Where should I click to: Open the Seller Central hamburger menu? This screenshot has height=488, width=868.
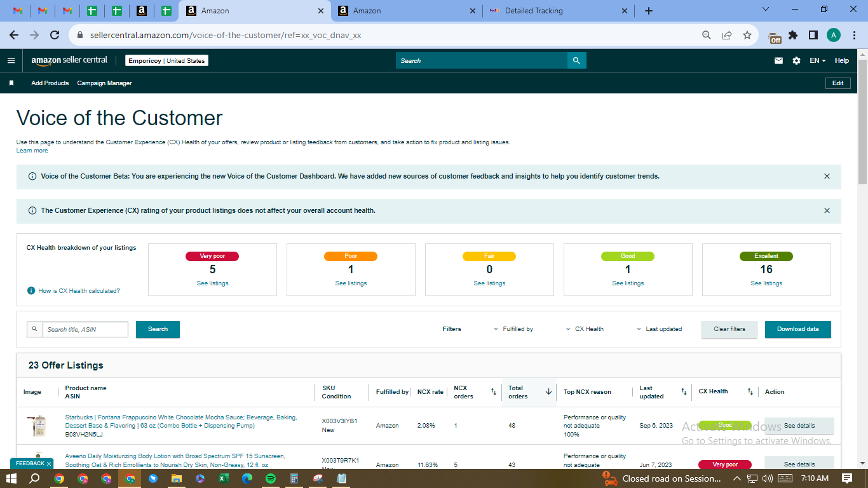11,61
